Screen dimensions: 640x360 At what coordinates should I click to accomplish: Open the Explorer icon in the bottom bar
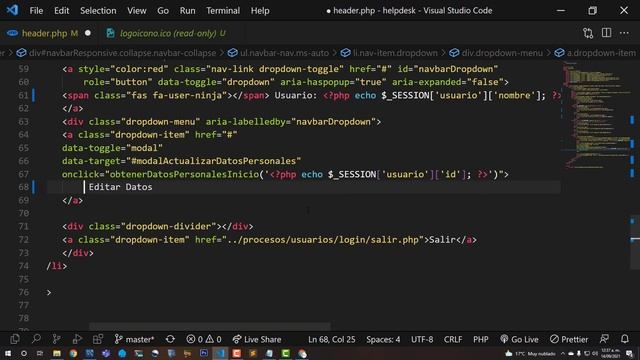coord(15,339)
